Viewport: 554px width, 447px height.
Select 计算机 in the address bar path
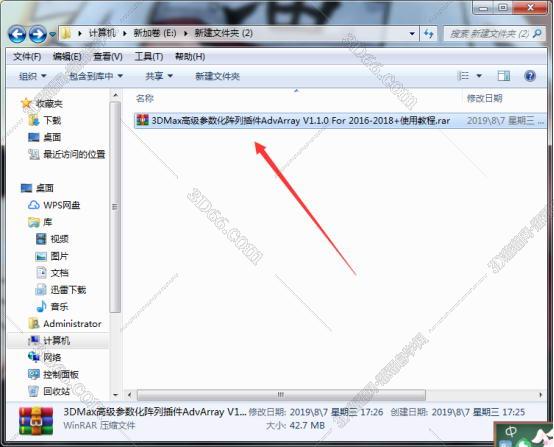click(x=102, y=33)
